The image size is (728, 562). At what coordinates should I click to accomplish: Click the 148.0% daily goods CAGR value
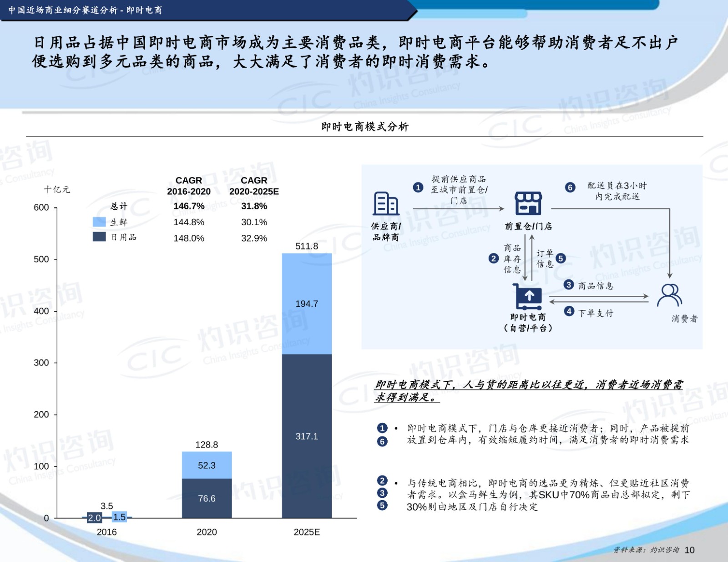[x=189, y=238]
